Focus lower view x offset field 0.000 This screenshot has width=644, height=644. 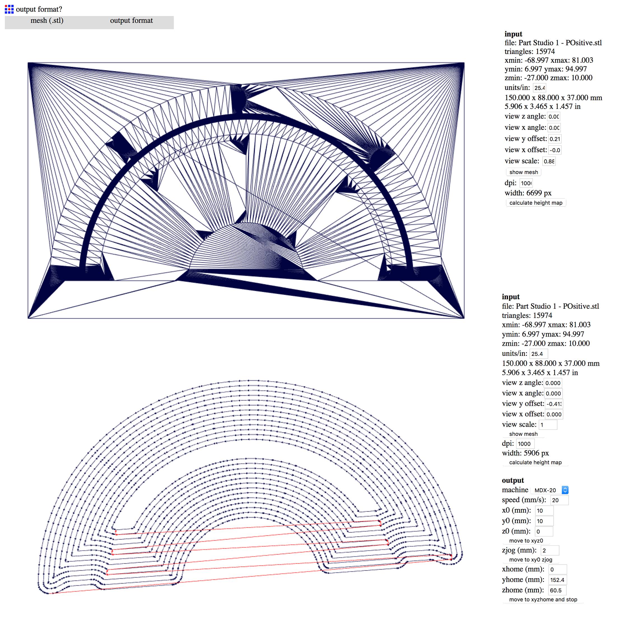[554, 414]
